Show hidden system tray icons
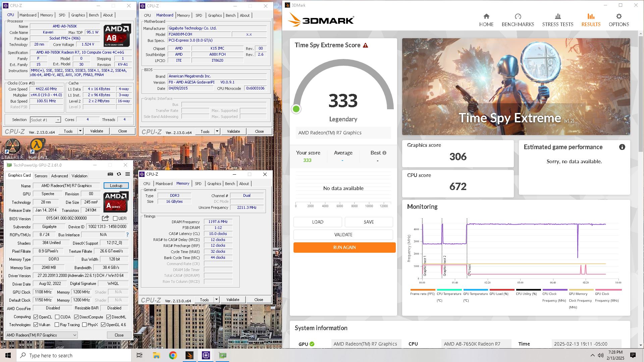Screen dimensions: 644x362 (x=592, y=355)
